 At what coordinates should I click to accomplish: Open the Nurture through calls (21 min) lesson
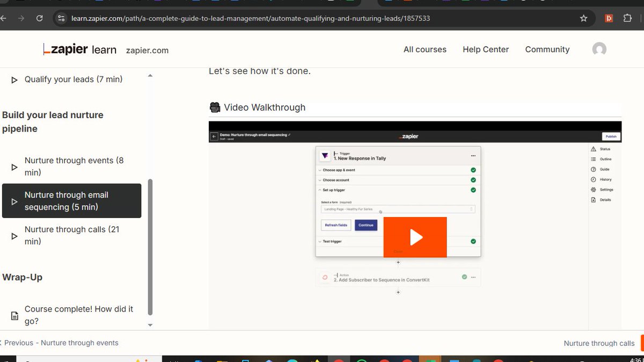coord(72,235)
